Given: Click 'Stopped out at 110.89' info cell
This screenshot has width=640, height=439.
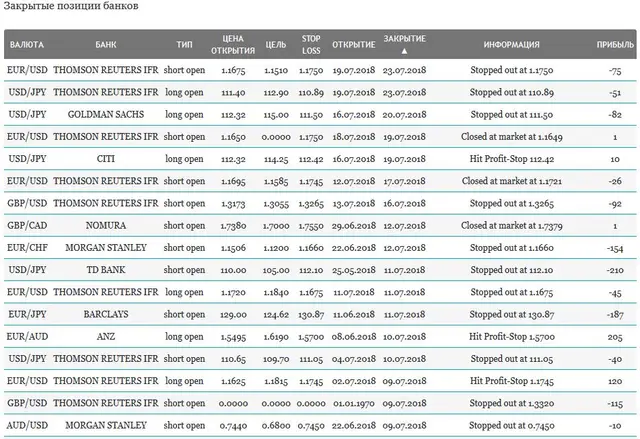Looking at the screenshot, I should pyautogui.click(x=511, y=92).
